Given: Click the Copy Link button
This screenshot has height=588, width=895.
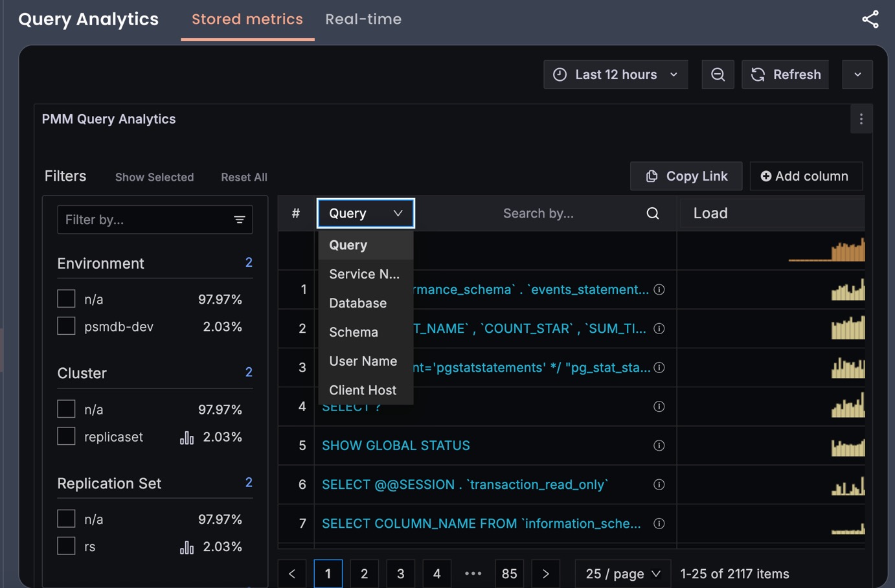Looking at the screenshot, I should click(686, 176).
